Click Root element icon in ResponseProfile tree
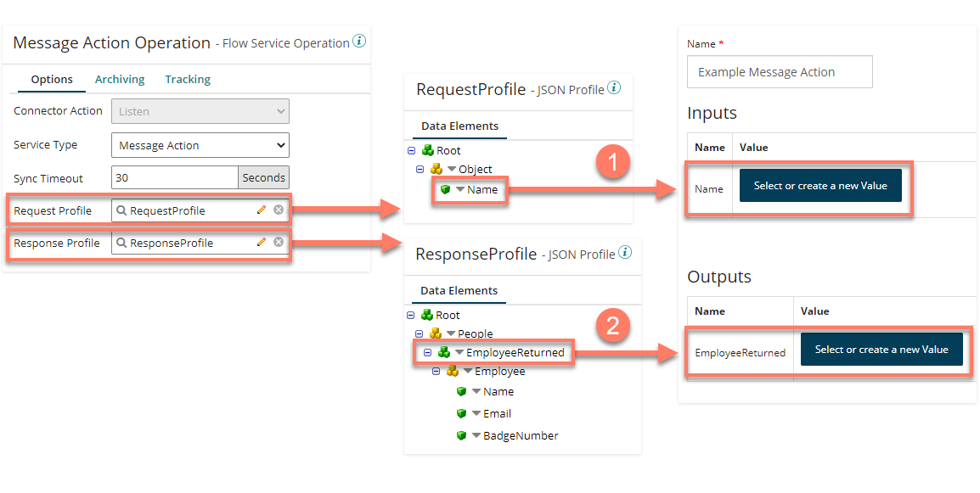The width and height of the screenshot is (980, 493). (427, 315)
